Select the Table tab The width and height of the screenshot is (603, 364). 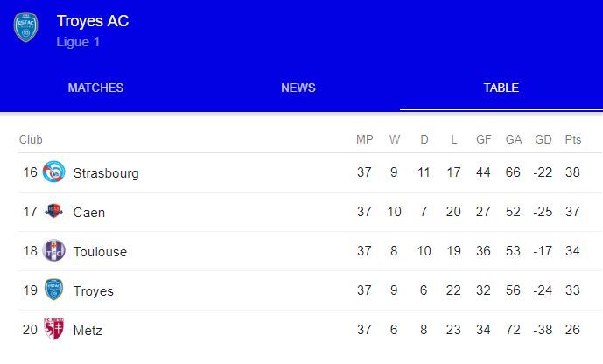pos(501,87)
